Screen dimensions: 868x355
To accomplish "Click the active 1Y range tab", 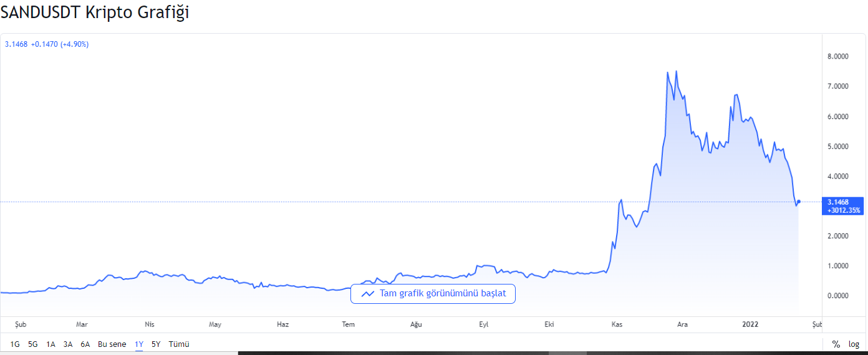I will [139, 344].
